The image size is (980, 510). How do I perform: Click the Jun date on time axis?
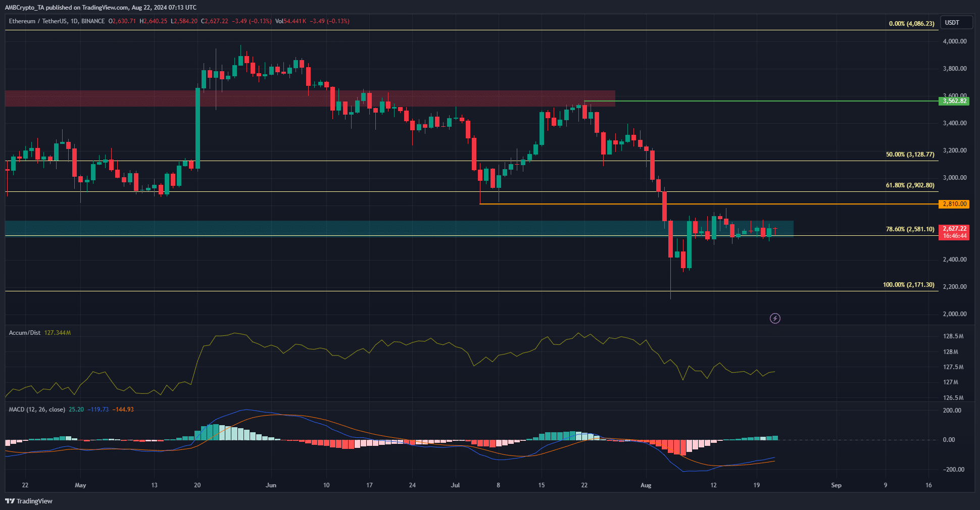271,485
